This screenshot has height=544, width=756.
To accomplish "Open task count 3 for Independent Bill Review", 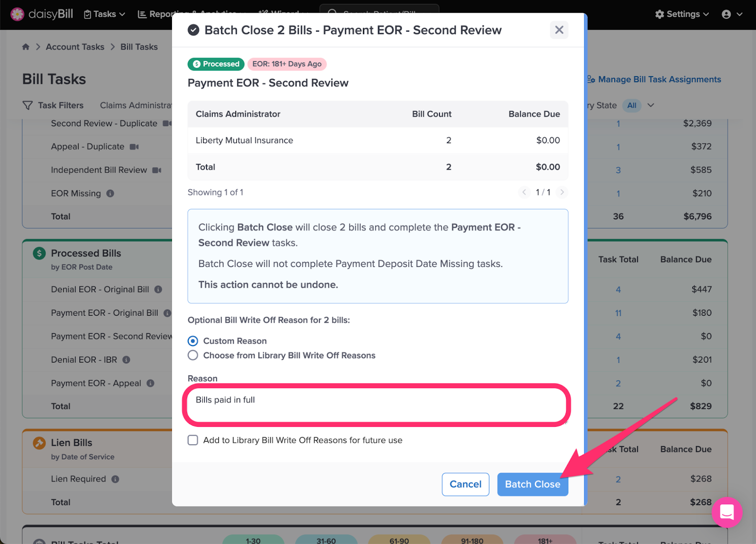I will pyautogui.click(x=618, y=170).
